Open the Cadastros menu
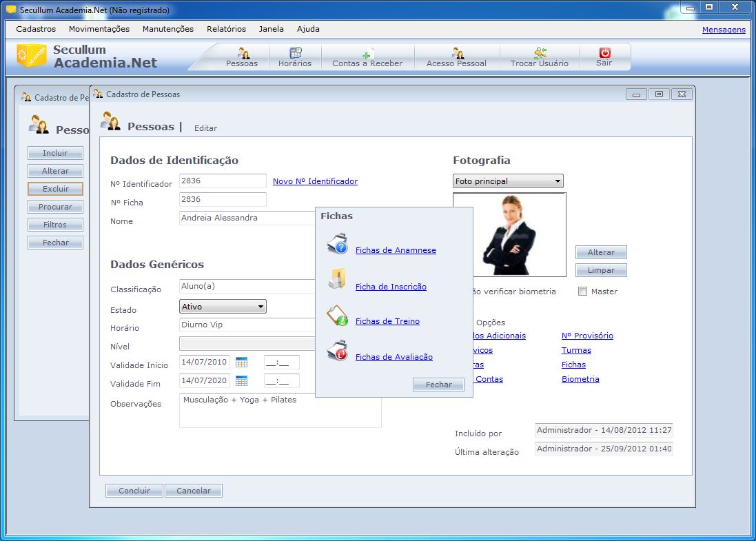 (x=36, y=29)
